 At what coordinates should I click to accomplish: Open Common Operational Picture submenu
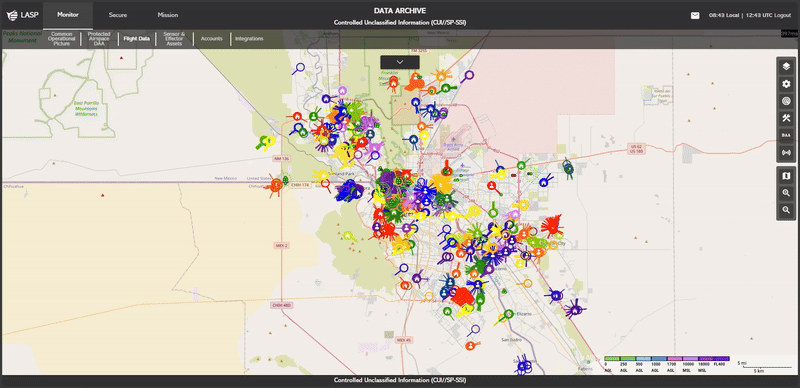click(x=62, y=39)
